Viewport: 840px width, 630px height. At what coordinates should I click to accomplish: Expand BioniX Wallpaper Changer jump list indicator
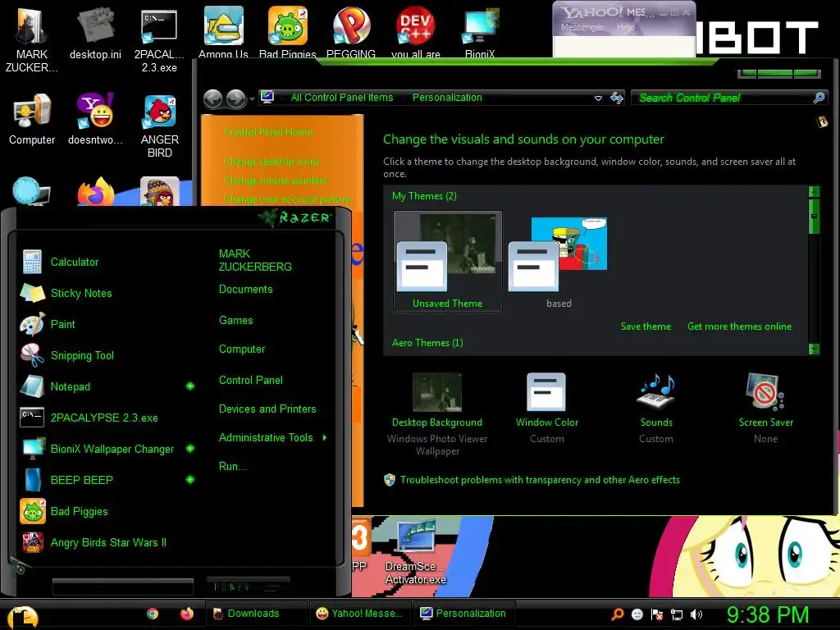click(190, 449)
